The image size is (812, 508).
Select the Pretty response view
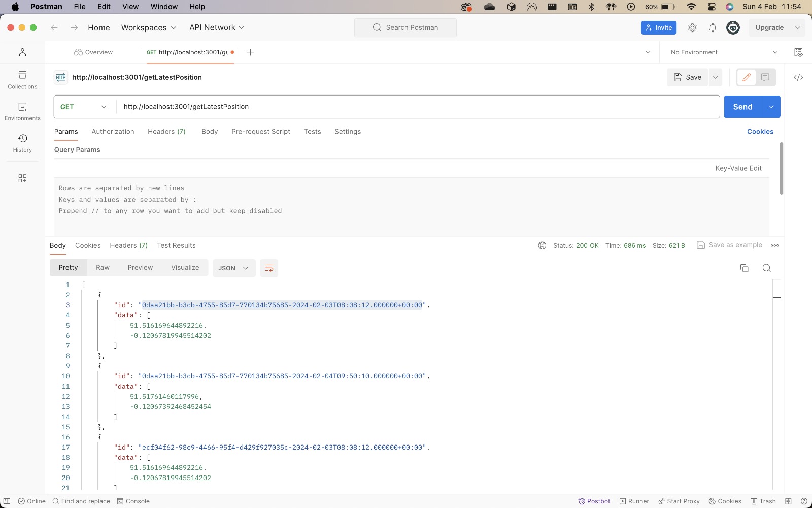click(68, 268)
